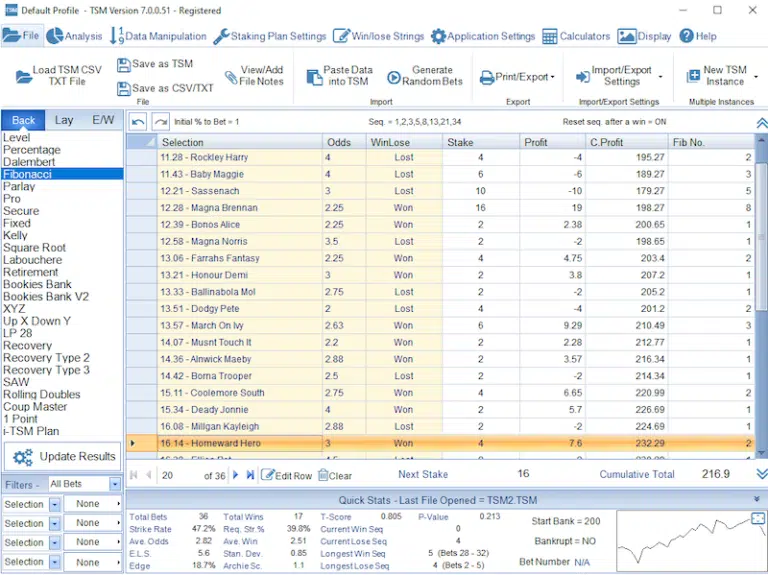Image resolution: width=768 pixels, height=575 pixels.
Task: Click the undo arrow button
Action: coord(138,122)
